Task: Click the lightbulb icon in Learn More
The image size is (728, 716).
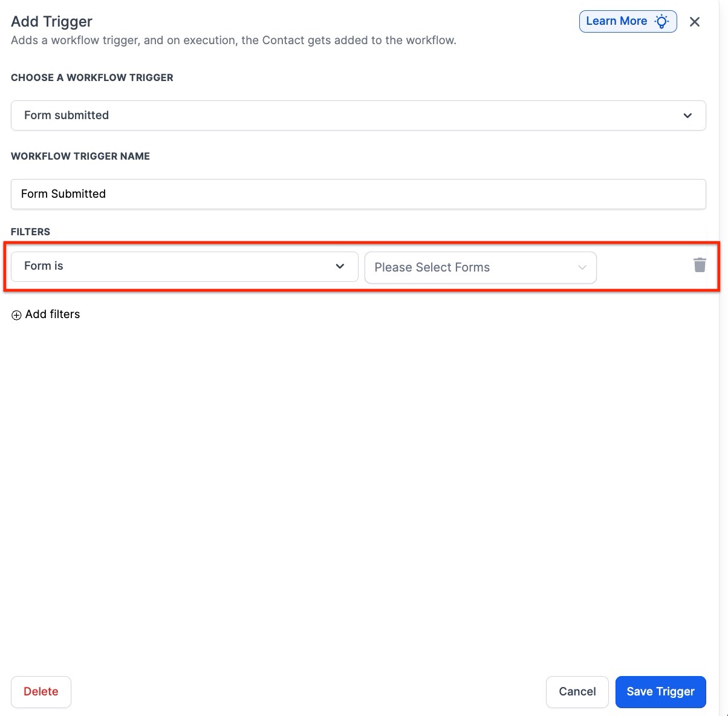Action: pyautogui.click(x=662, y=22)
